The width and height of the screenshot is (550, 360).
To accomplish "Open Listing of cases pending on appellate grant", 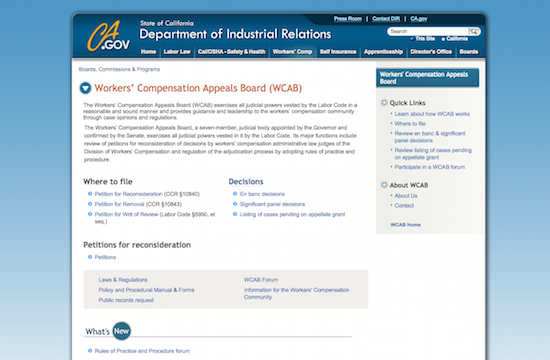I will tap(293, 214).
